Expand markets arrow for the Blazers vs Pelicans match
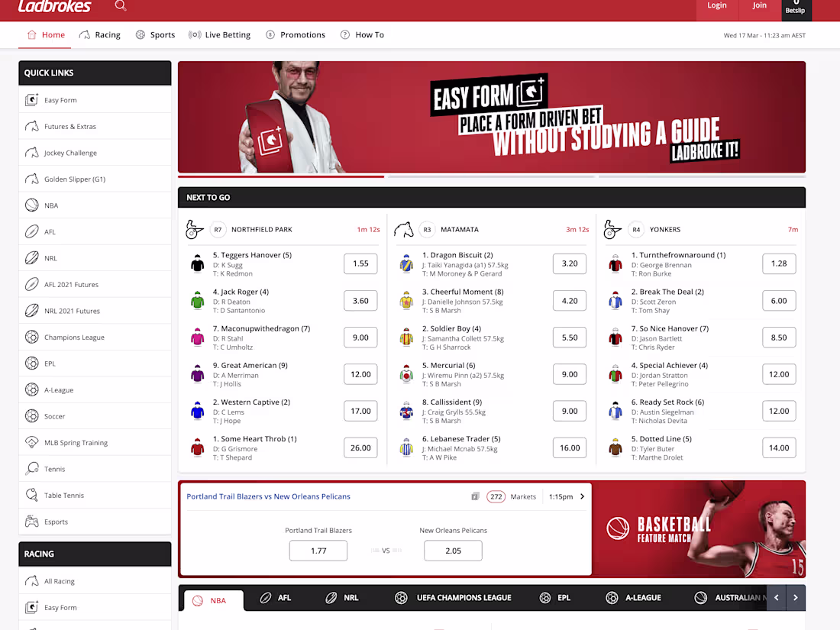Viewport: 840px width, 630px height. coord(582,496)
